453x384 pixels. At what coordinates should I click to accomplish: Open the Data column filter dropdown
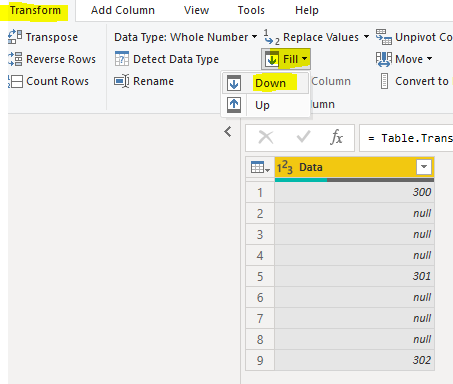click(424, 167)
